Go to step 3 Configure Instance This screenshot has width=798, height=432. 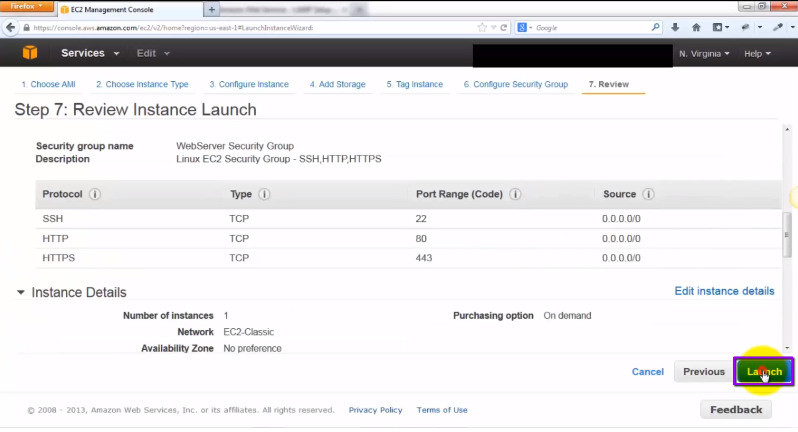pyautogui.click(x=249, y=84)
